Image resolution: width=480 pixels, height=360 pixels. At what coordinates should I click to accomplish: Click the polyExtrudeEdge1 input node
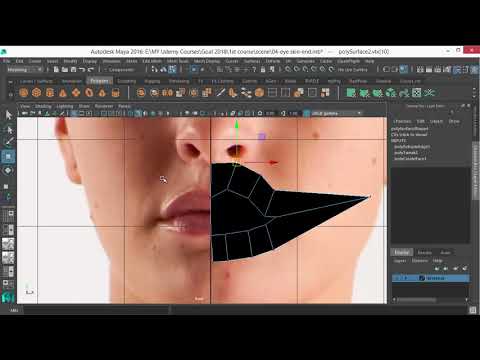(412, 146)
